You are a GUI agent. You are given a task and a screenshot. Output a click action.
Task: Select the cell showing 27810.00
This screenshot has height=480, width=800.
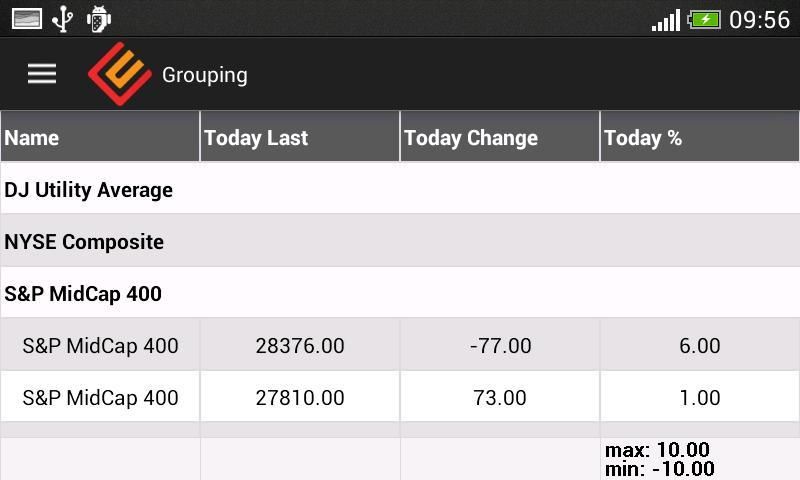click(300, 398)
